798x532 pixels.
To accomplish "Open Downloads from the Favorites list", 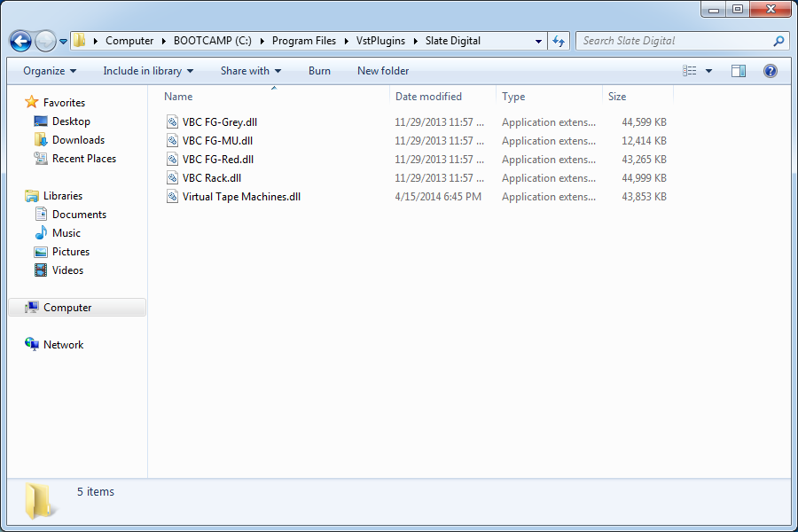I will click(78, 140).
